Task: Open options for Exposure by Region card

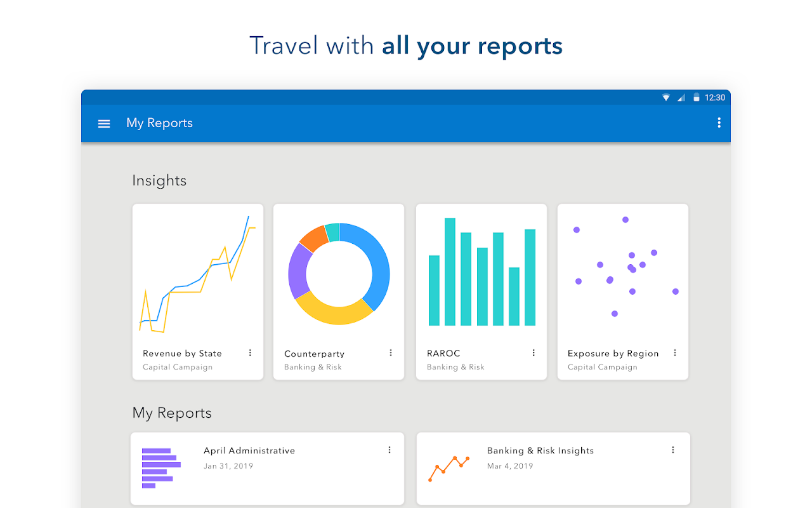Action: pos(675,353)
